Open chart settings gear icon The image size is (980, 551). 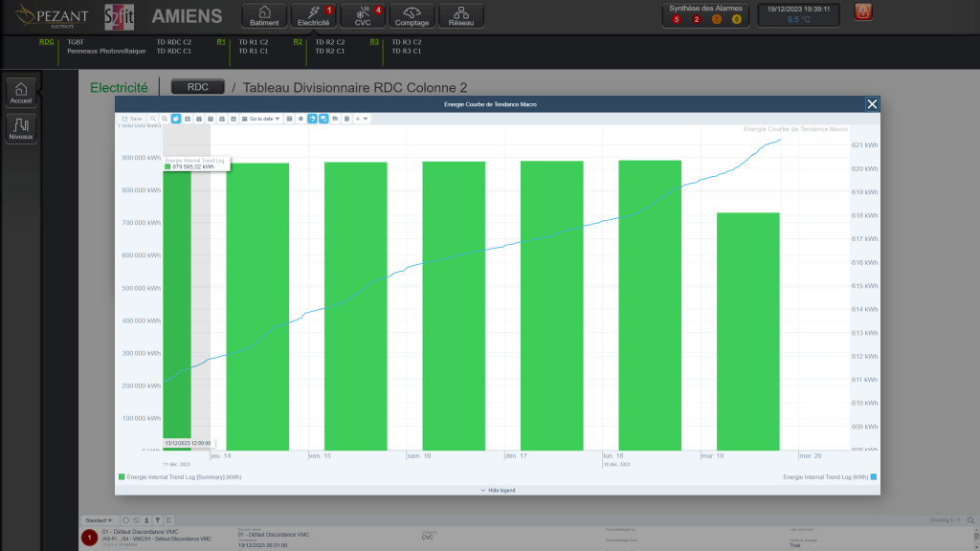pyautogui.click(x=301, y=119)
